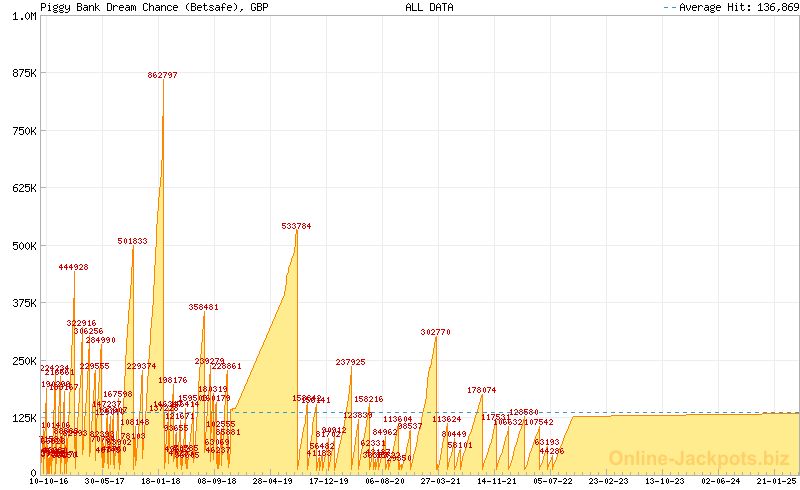
Task: Click the 10-10-16 date on x-axis
Action: 50,481
